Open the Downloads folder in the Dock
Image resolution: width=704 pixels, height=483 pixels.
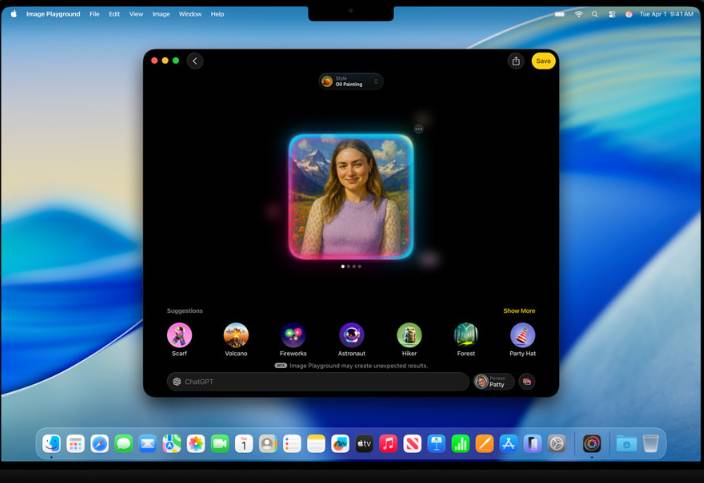[x=626, y=444]
